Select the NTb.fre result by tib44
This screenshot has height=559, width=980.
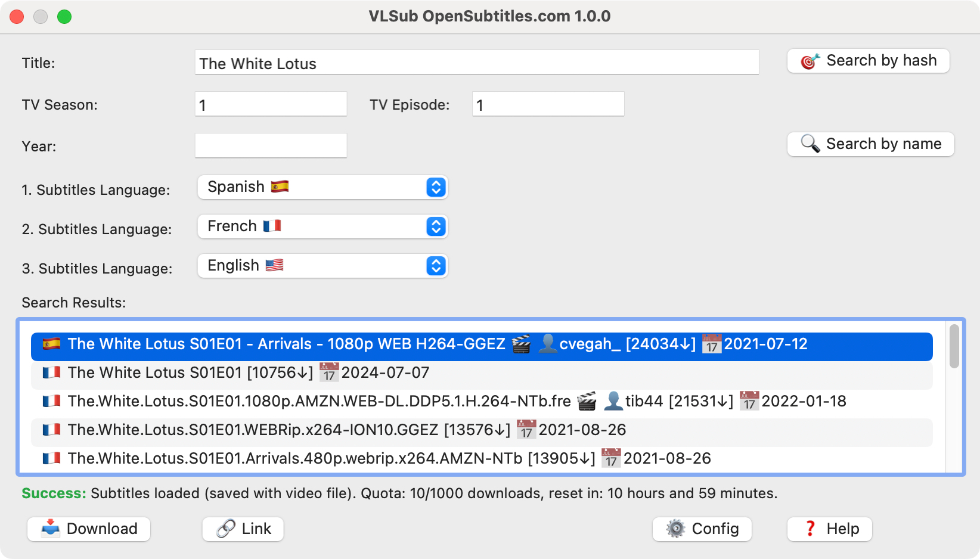pos(482,403)
